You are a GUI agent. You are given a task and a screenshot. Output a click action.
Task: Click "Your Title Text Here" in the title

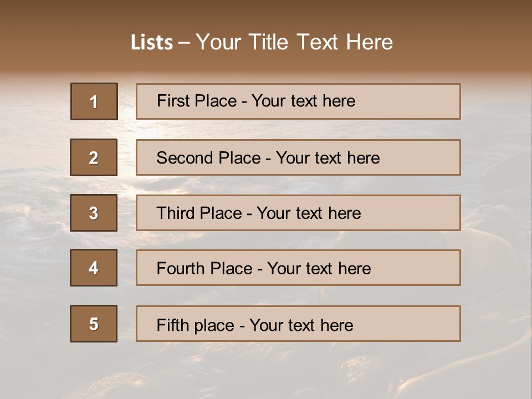pyautogui.click(x=294, y=42)
